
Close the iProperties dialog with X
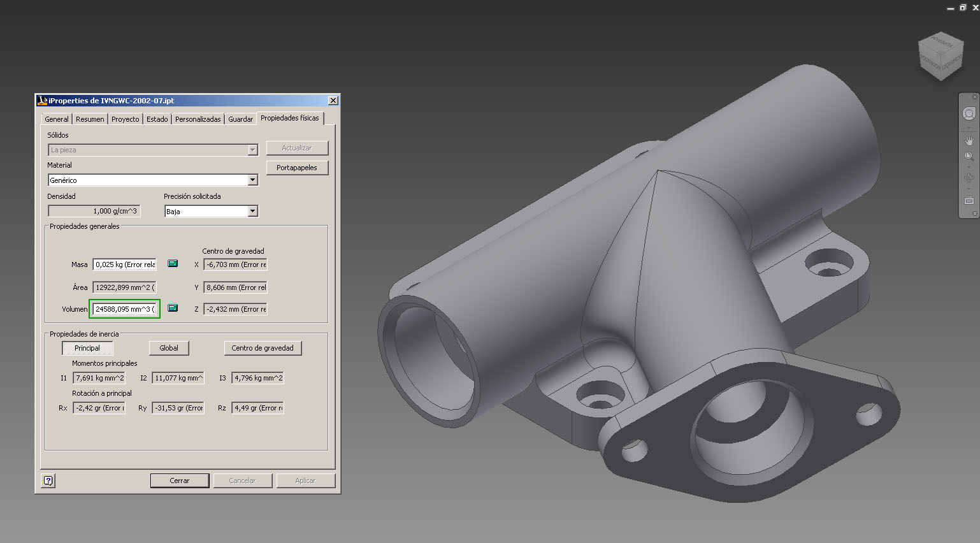point(333,100)
